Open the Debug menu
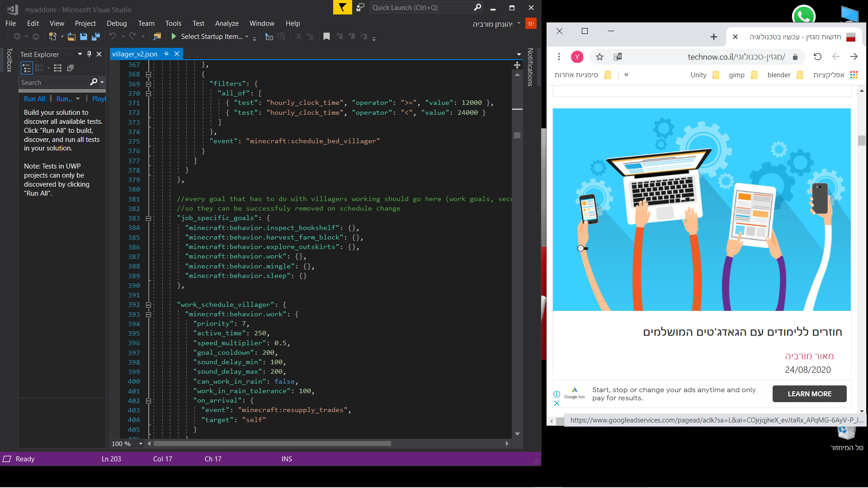The image size is (868, 488). pos(117,23)
